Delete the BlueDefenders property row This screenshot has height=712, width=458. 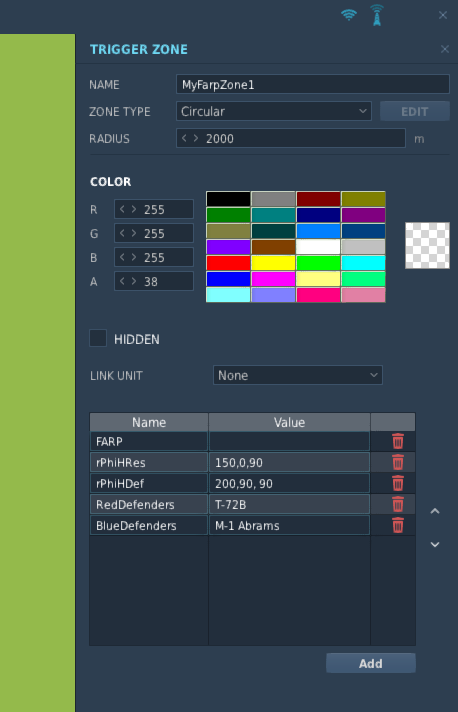click(x=398, y=525)
